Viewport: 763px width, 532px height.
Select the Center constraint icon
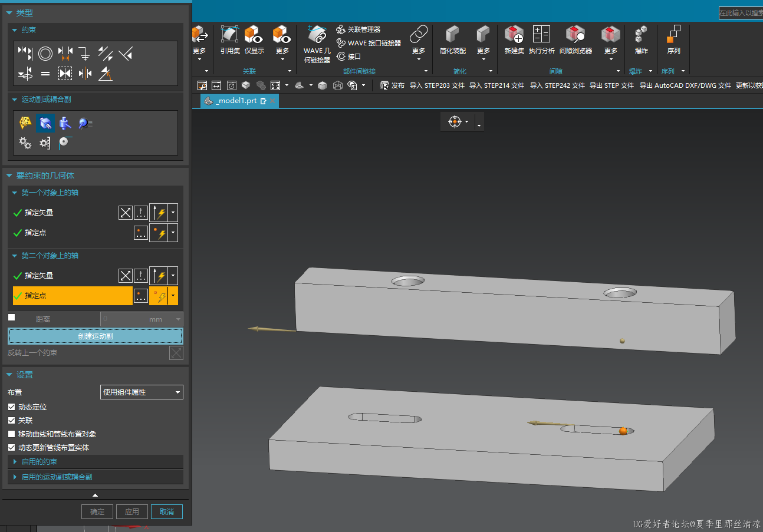85,74
